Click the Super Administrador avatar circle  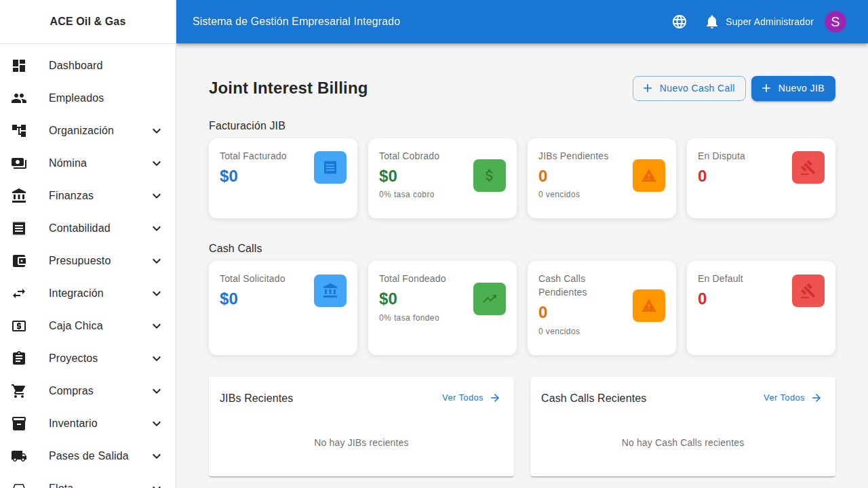click(835, 21)
